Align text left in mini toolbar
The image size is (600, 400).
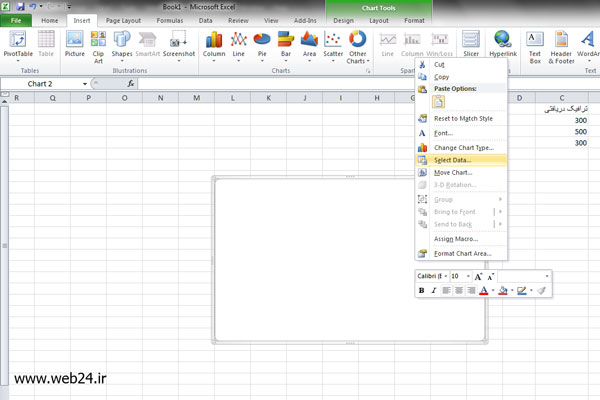[x=446, y=291]
